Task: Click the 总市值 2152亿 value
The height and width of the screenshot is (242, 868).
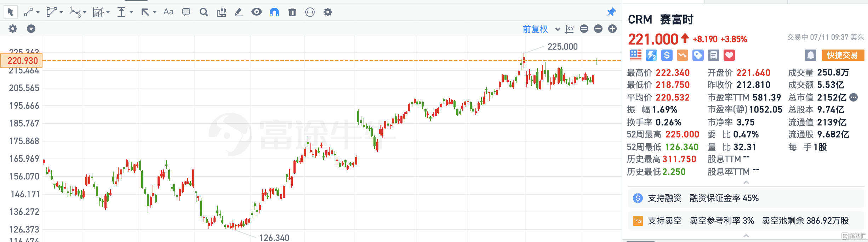Action: pyautogui.click(x=832, y=98)
